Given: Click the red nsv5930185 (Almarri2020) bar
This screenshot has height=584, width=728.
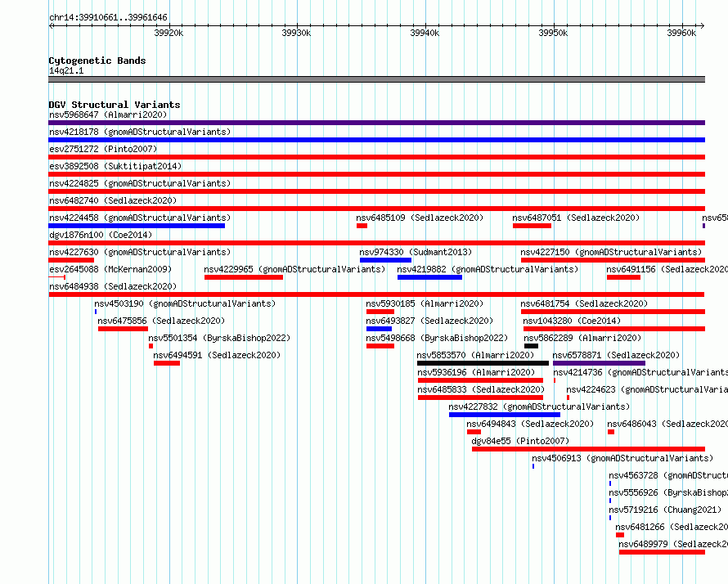Looking at the screenshot, I should point(380,312).
